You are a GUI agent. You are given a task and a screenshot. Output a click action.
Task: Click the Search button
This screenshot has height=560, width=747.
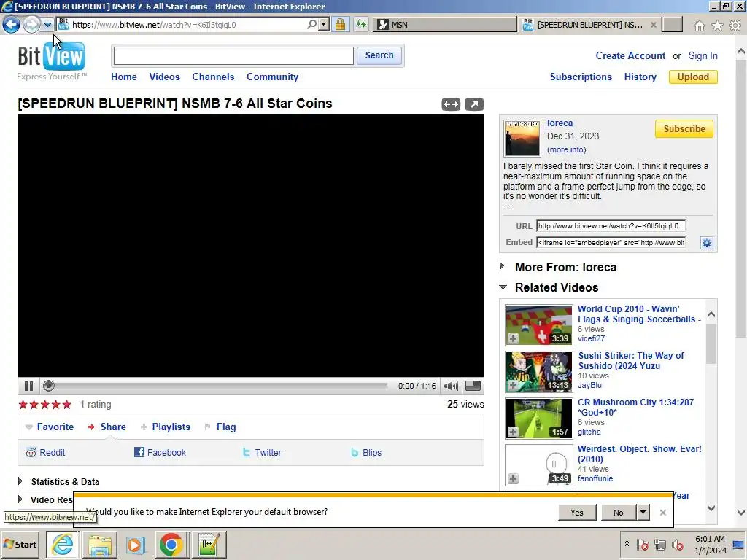[379, 55]
